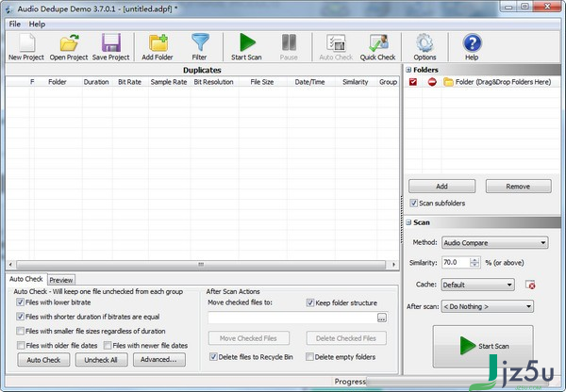
Task: Sort by Bit Resolution column header
Action: [x=214, y=82]
